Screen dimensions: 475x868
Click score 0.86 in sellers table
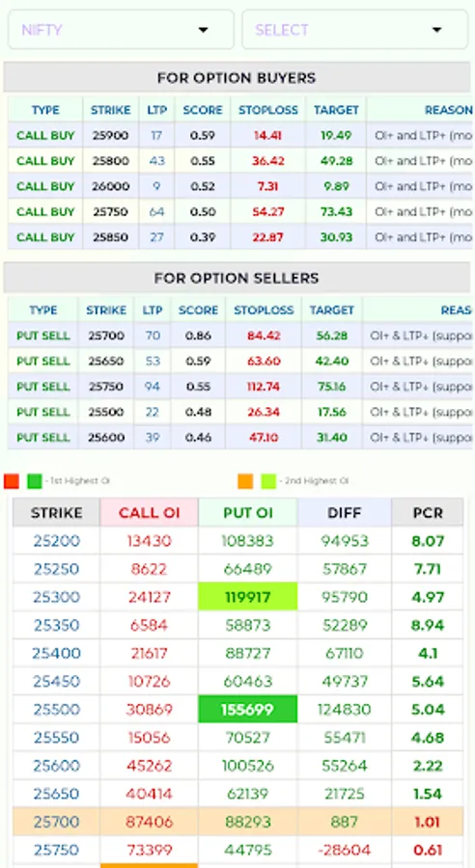coord(199,336)
